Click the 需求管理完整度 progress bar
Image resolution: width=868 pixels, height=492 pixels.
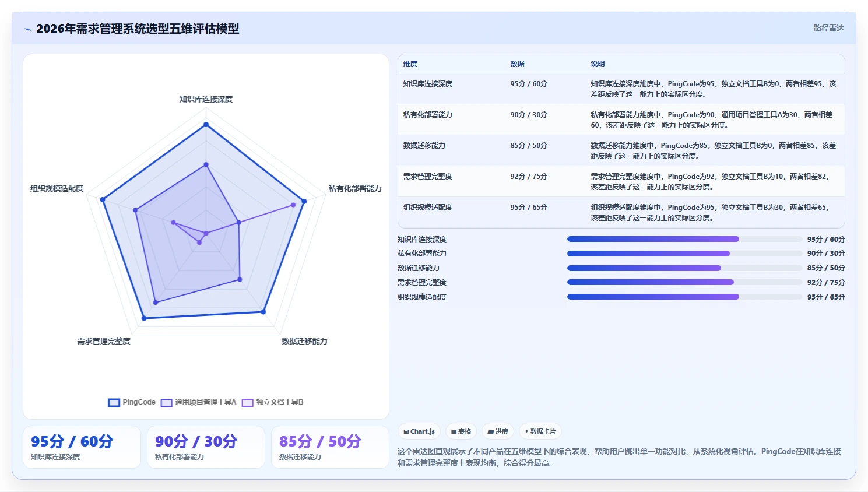685,282
